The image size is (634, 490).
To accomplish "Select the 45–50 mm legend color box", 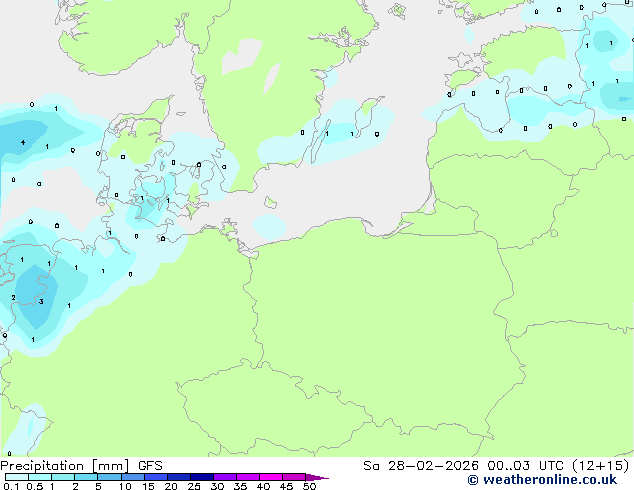I will (x=294, y=477).
